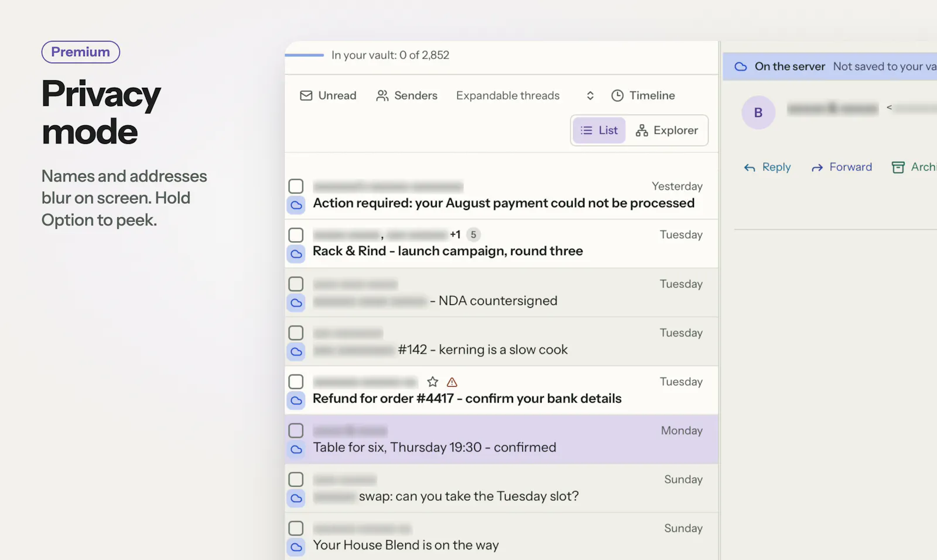Click cloud icon on Tuesday slot swap row
Viewport: 937px width, 560px height.
296,498
